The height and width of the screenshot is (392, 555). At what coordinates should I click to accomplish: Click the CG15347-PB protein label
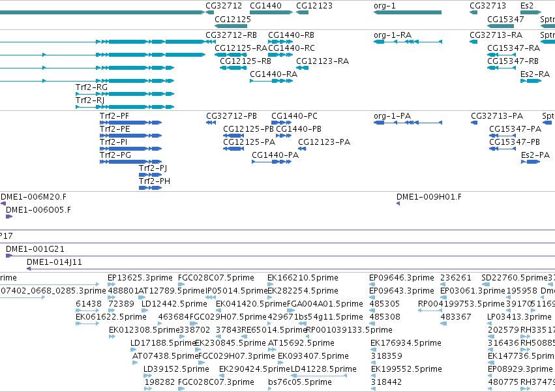[515, 142]
